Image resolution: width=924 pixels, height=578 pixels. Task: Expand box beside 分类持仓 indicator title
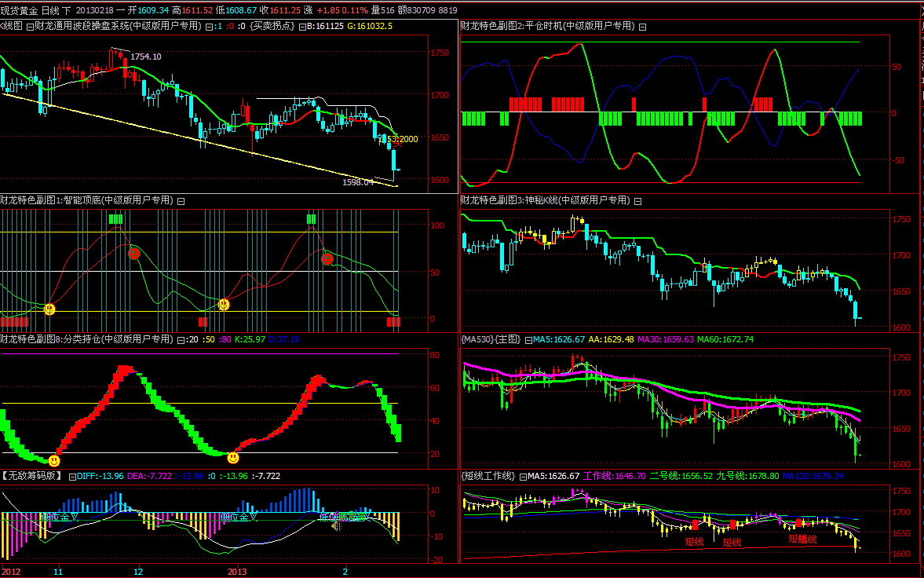[x=180, y=339]
